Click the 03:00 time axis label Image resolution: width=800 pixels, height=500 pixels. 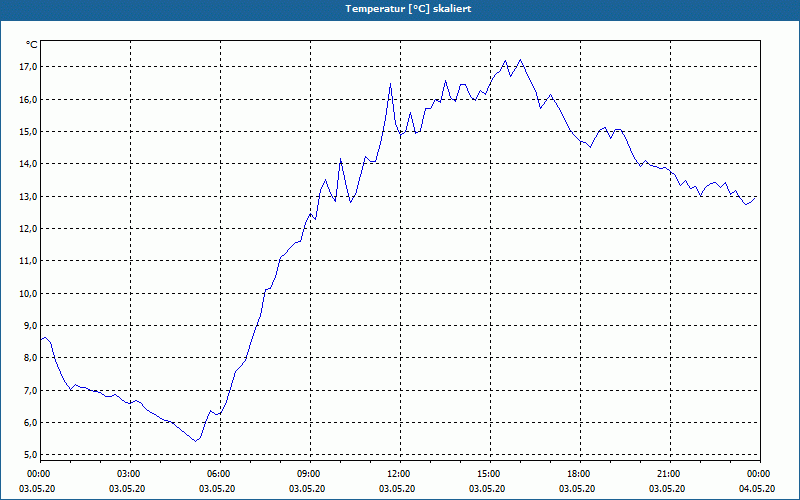click(131, 474)
